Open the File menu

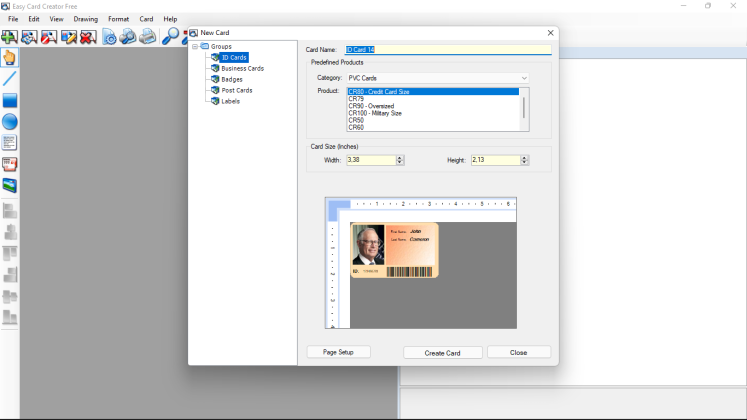tap(13, 19)
